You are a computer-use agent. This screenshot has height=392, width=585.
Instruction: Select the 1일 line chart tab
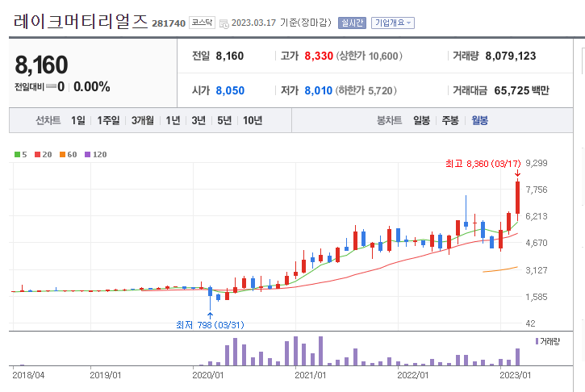click(x=78, y=120)
